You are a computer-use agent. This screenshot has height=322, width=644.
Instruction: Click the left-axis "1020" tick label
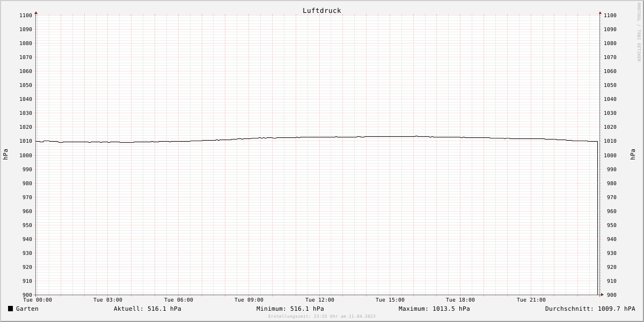[x=26, y=127]
